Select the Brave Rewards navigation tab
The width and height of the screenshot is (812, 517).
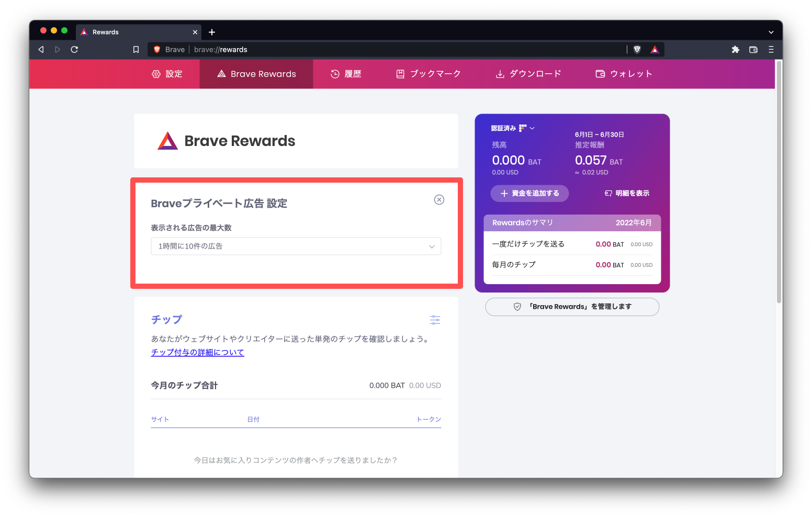tap(256, 74)
